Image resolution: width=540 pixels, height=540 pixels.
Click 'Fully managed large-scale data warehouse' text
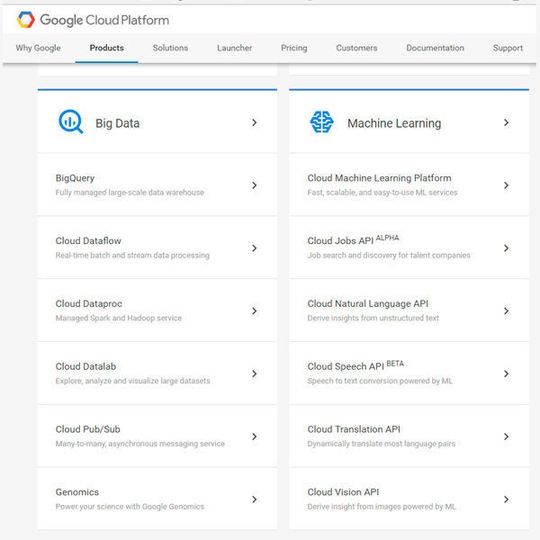[x=130, y=193]
